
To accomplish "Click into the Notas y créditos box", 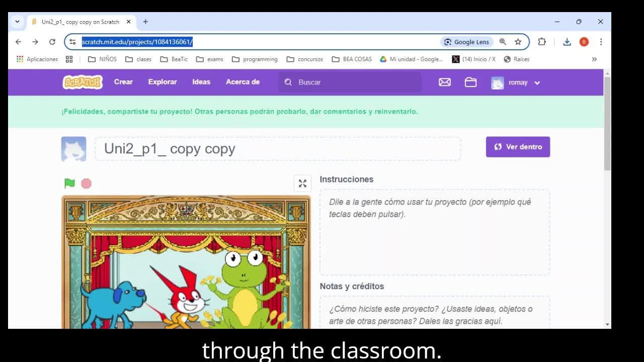I will click(435, 313).
